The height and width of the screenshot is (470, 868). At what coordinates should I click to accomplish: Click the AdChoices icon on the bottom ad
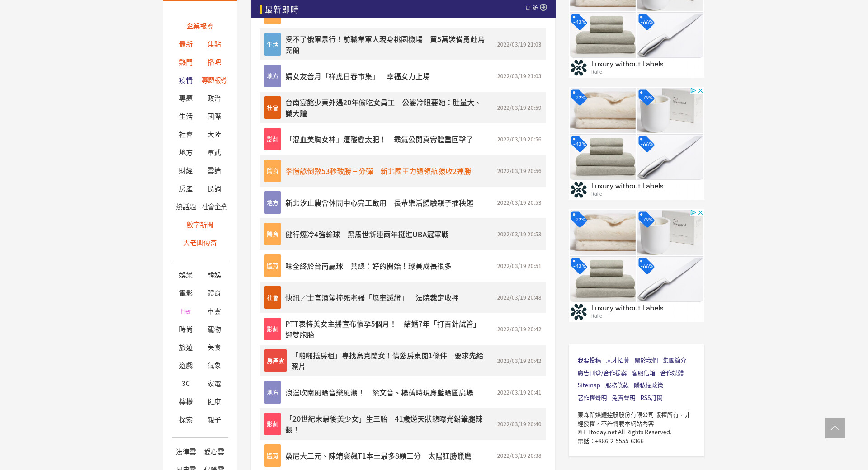pyautogui.click(x=693, y=213)
